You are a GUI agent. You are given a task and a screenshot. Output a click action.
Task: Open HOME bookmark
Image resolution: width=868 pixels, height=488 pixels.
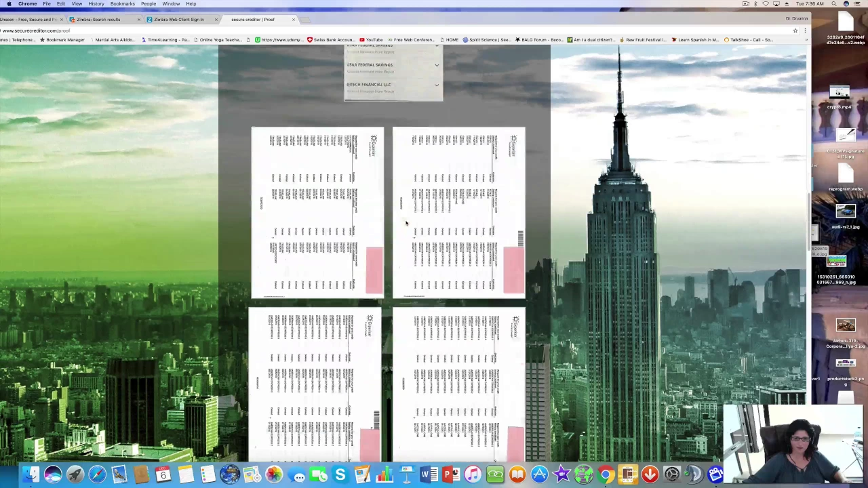[449, 39]
